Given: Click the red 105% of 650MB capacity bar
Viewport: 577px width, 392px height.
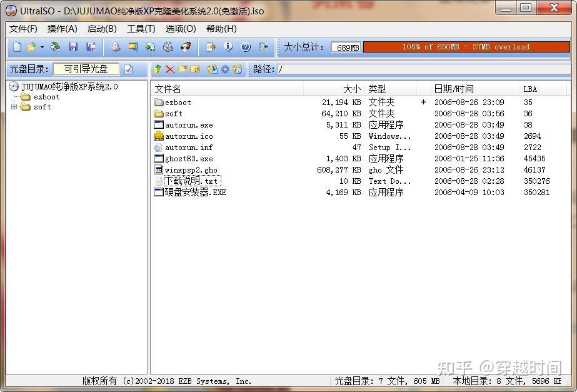Looking at the screenshot, I should (x=466, y=47).
